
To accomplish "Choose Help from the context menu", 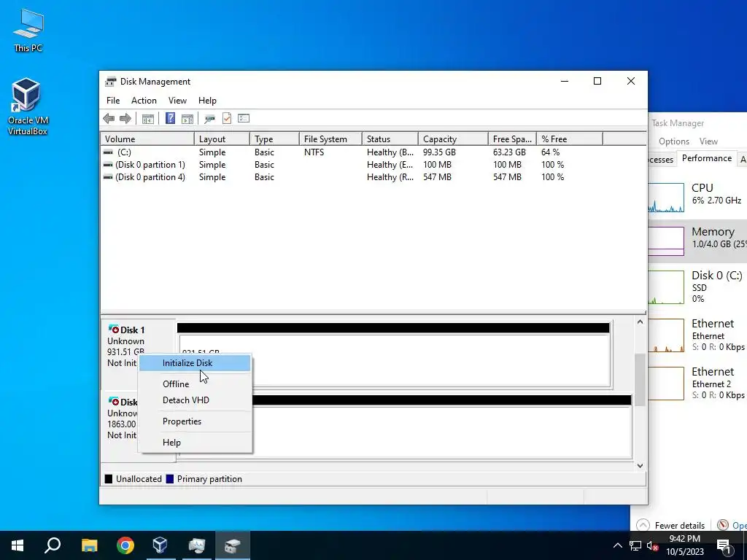I will pos(195,443).
